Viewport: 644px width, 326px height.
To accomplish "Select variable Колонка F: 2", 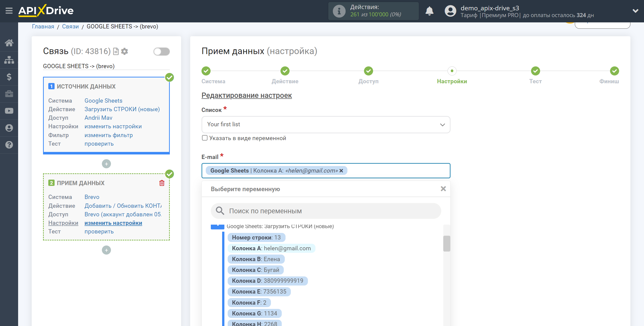I will (x=249, y=303).
